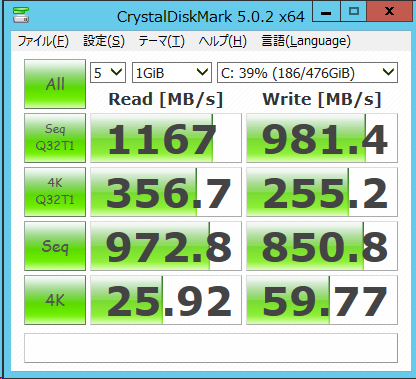416x379 pixels.
Task: Open the drive selector showing C: 39%
Action: [x=307, y=72]
